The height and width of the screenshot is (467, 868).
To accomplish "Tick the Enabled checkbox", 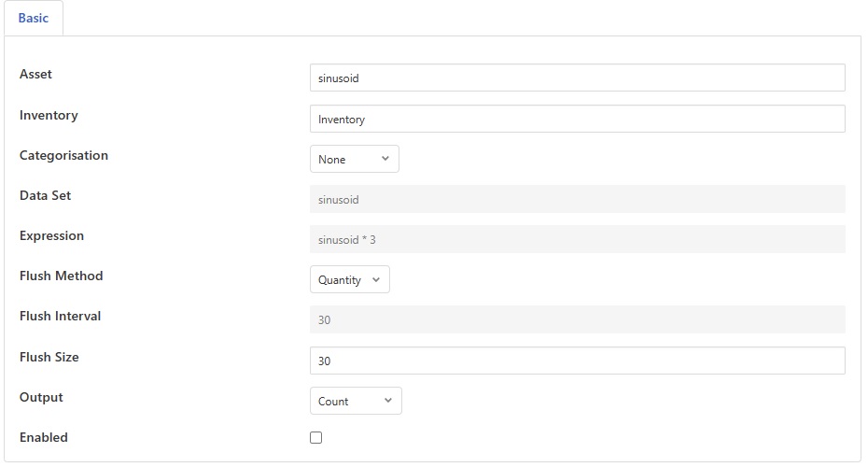I will [316, 438].
